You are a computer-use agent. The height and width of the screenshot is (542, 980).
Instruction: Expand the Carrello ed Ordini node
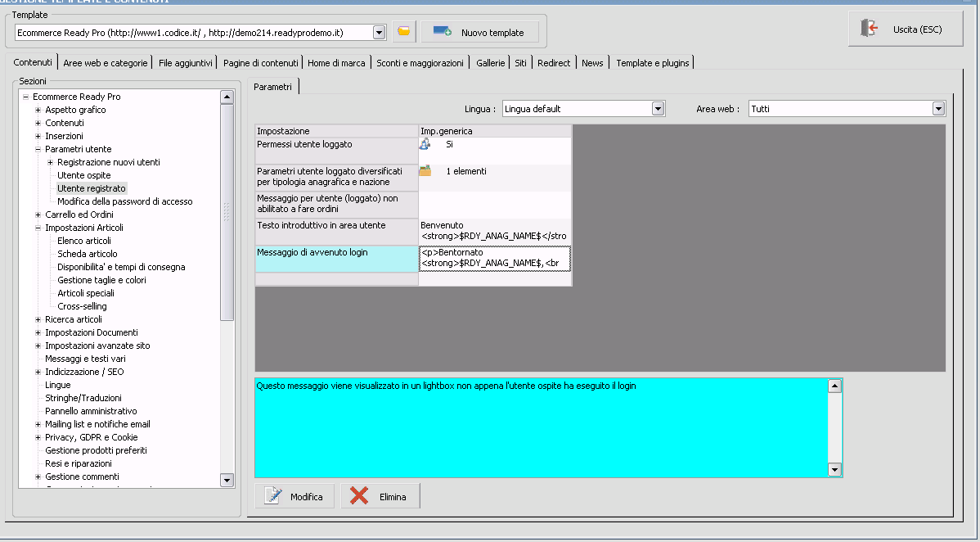pos(38,215)
